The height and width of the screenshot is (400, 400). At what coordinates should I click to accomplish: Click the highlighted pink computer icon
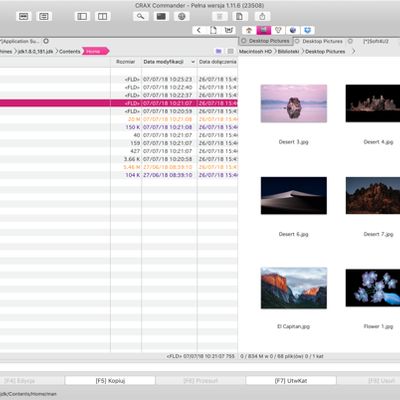[x=264, y=30]
